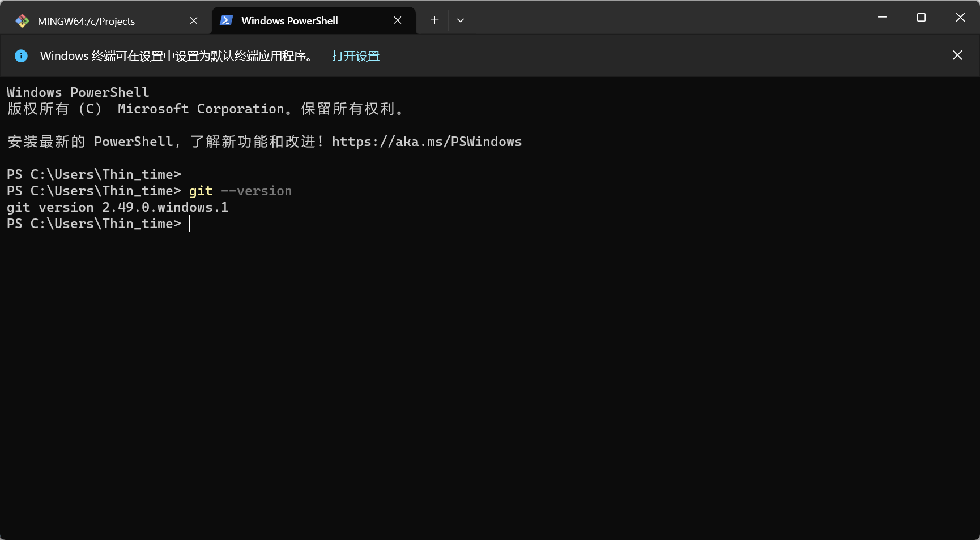Minimize the terminal window
The image size is (980, 540).
pos(882,18)
